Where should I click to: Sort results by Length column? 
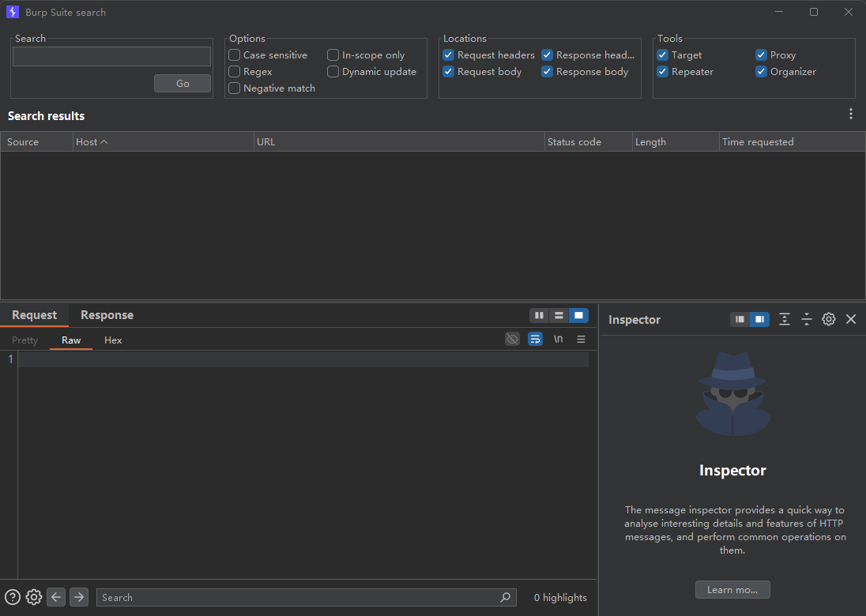(x=676, y=142)
